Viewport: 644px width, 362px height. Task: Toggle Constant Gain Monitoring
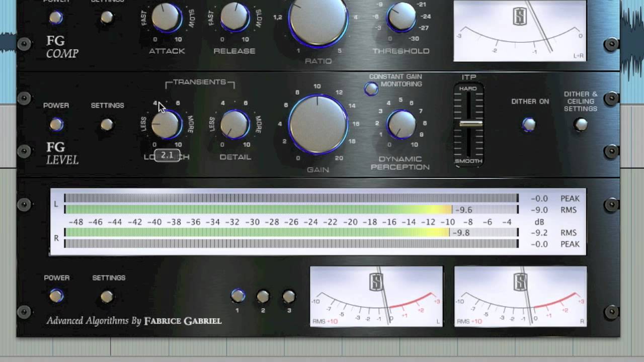coord(371,89)
